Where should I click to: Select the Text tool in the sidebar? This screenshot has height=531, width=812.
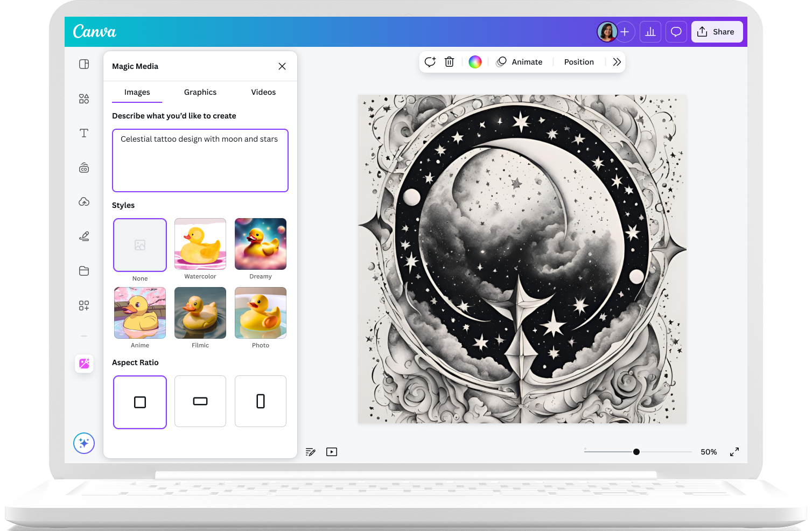(84, 133)
